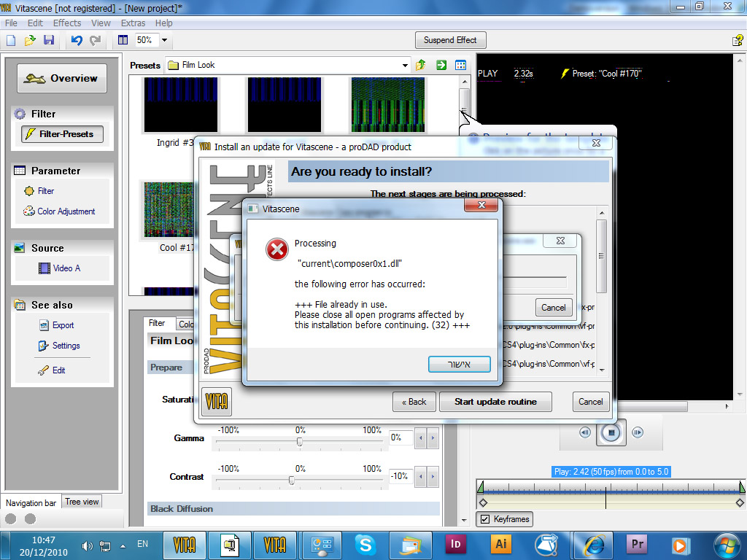
Task: Cancel the update installer dialog
Action: click(591, 402)
